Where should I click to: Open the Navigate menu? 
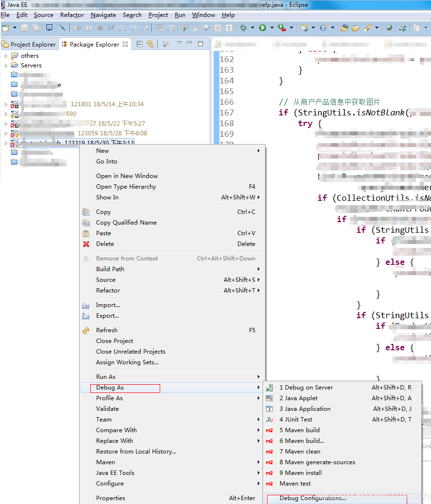[103, 15]
